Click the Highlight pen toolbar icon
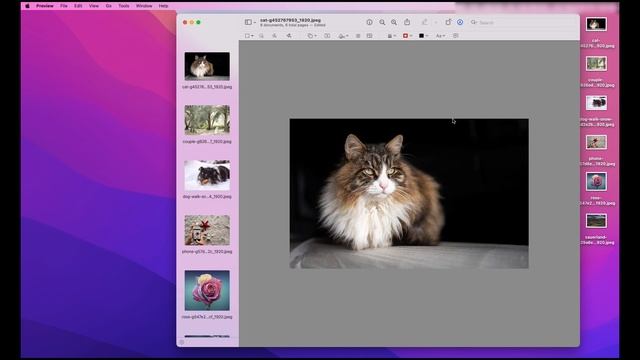The width and height of the screenshot is (640, 360). [424, 22]
